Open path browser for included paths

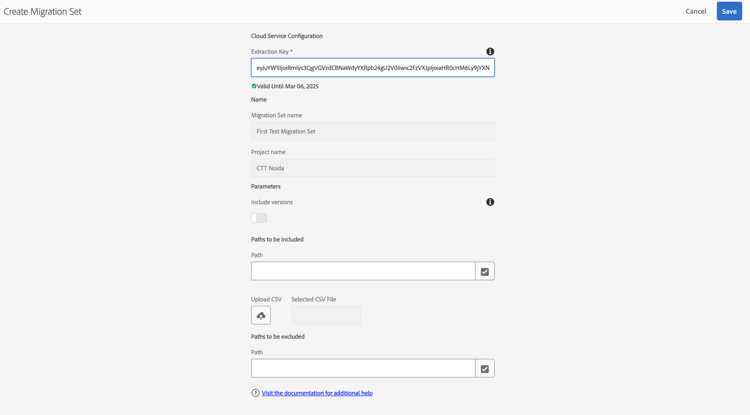485,271
